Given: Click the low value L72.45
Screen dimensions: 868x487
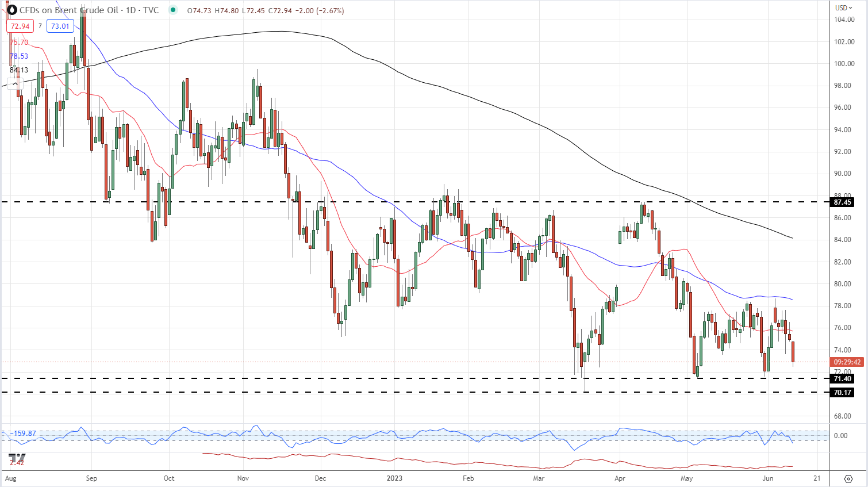Looking at the screenshot, I should pos(253,10).
